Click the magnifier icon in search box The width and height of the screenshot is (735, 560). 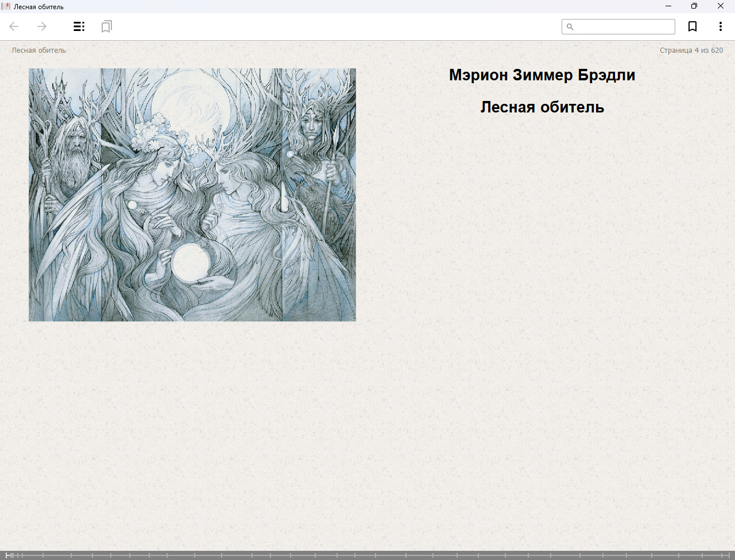(x=570, y=27)
